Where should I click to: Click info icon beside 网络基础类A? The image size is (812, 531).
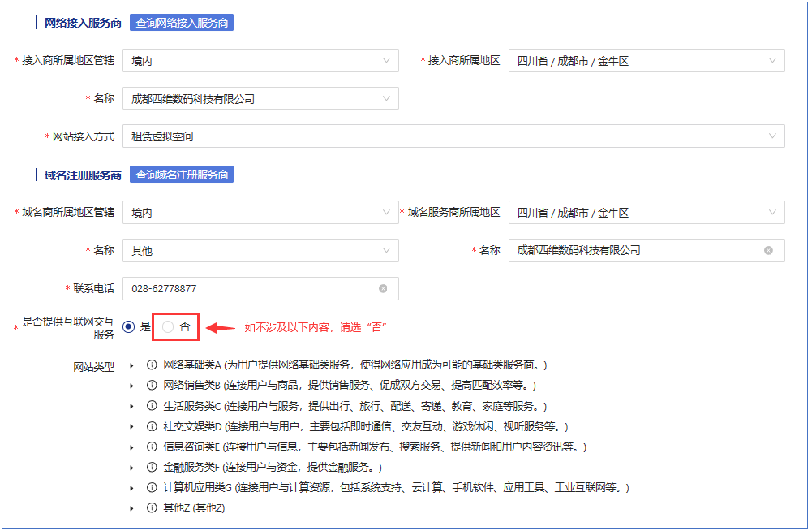[x=152, y=365]
